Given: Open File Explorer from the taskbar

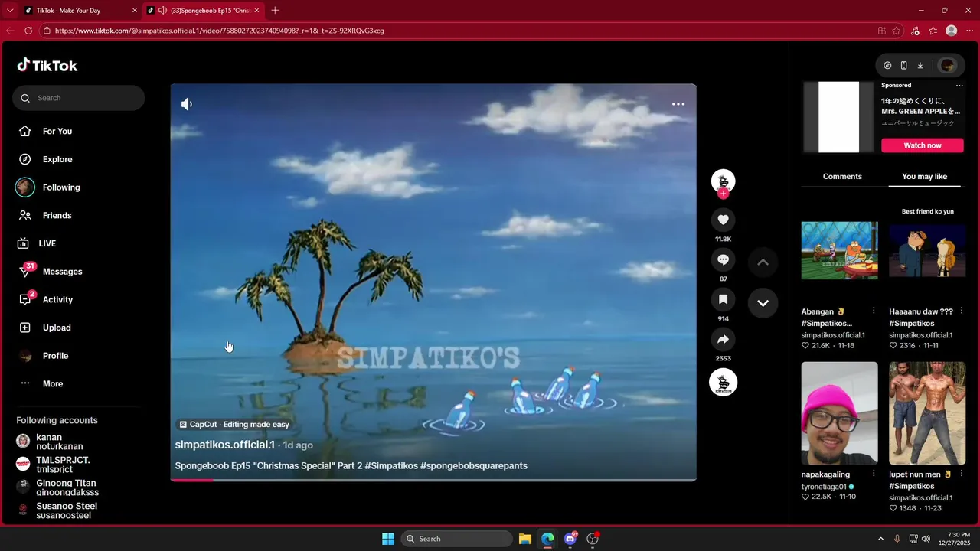Looking at the screenshot, I should tap(525, 539).
